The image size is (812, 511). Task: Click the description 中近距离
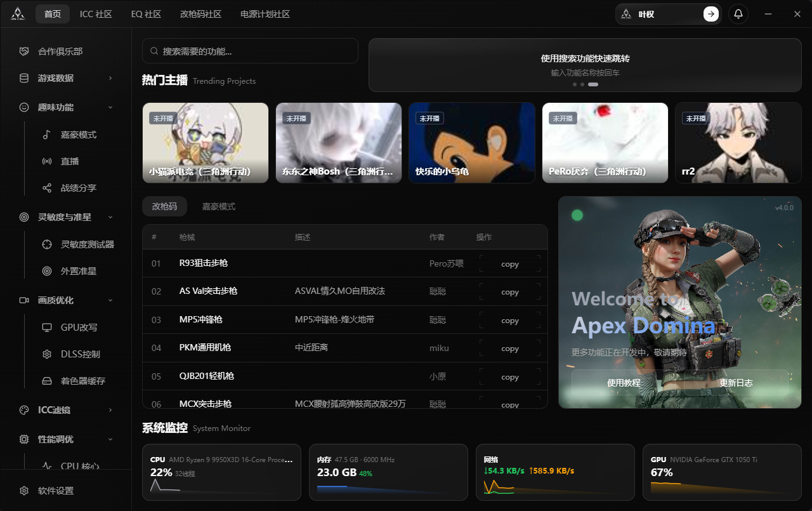click(x=311, y=347)
